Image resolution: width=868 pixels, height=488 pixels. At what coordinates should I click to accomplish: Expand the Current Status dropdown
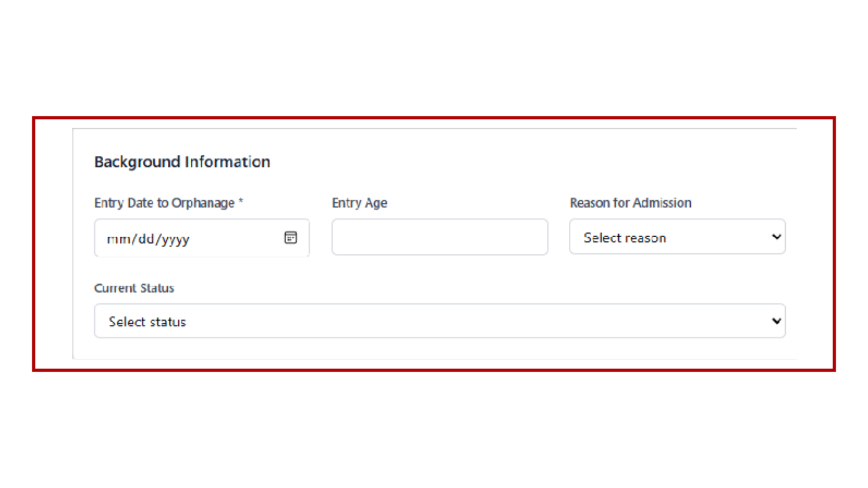coord(439,321)
